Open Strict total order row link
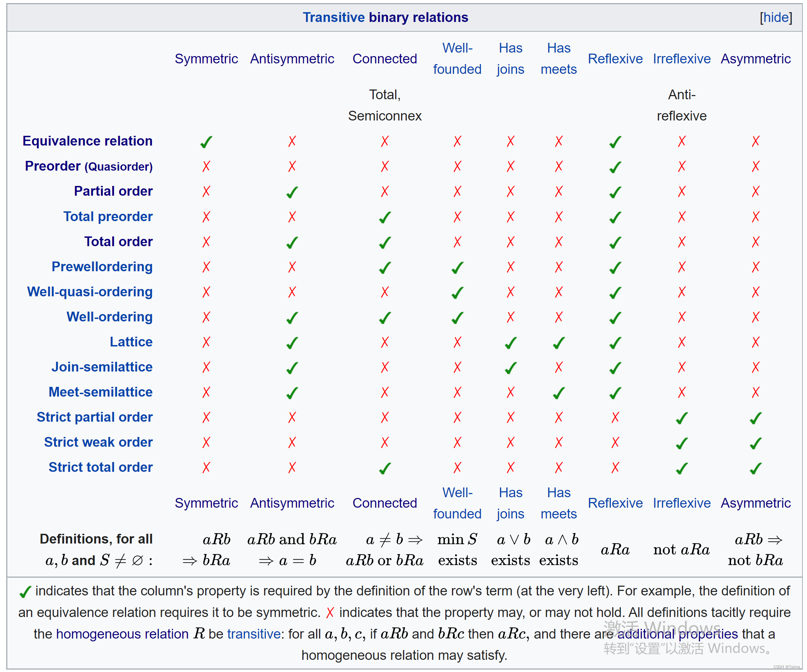The image size is (807, 672). click(x=100, y=467)
